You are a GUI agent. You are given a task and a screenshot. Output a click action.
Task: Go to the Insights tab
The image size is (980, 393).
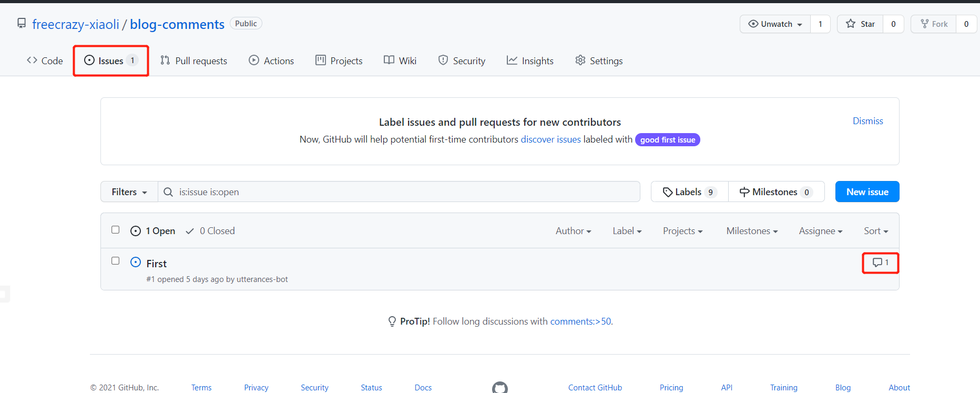[530, 61]
